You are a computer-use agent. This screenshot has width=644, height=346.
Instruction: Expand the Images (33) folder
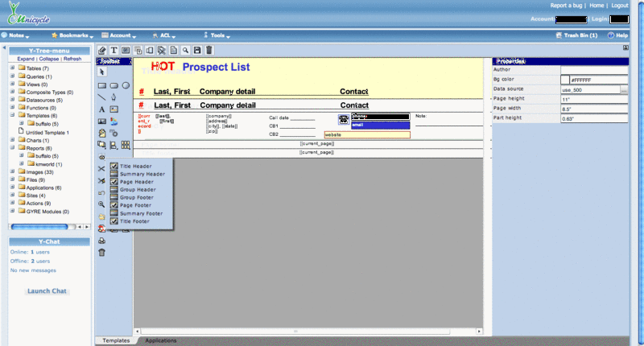pos(12,171)
